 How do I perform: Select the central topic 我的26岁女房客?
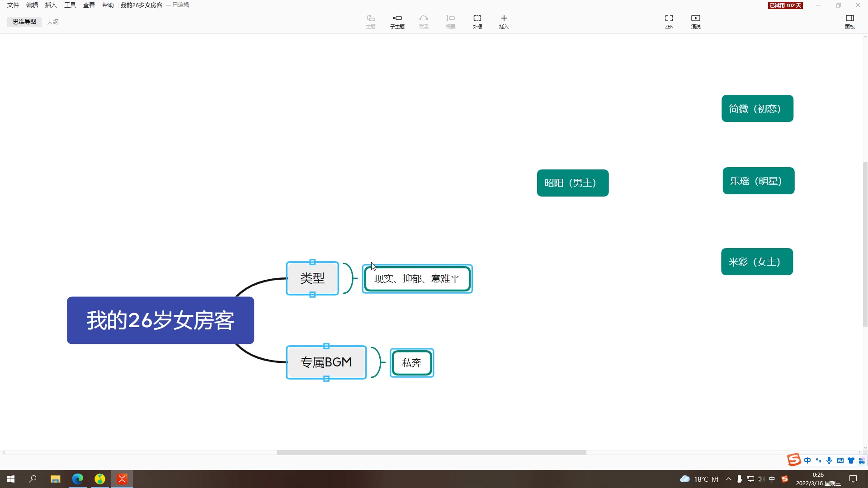[160, 320]
